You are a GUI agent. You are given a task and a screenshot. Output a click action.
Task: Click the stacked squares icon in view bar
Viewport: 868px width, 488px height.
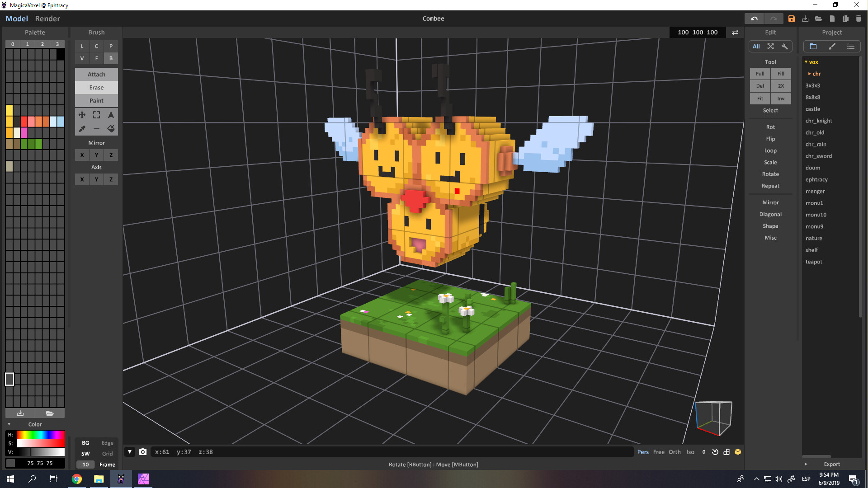[726, 452]
